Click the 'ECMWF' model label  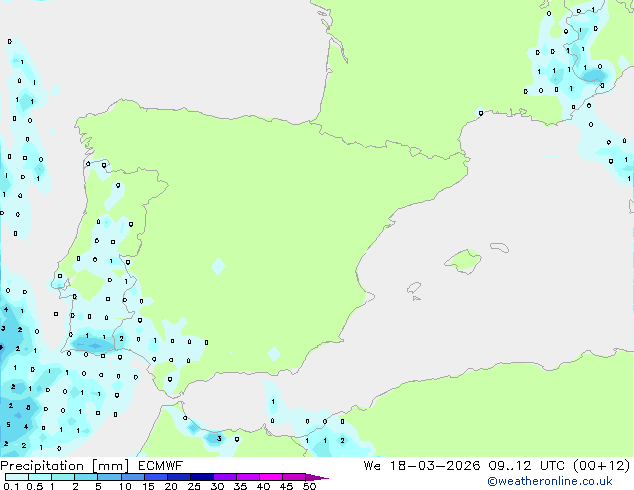(161, 466)
